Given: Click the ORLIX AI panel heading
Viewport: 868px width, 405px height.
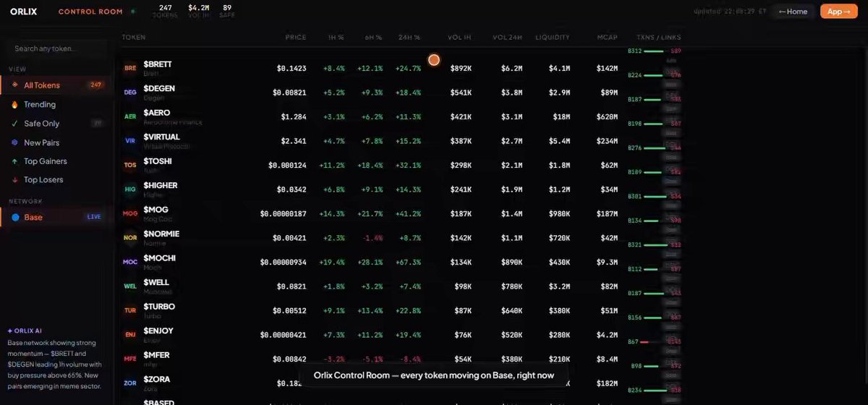Looking at the screenshot, I should [26, 331].
